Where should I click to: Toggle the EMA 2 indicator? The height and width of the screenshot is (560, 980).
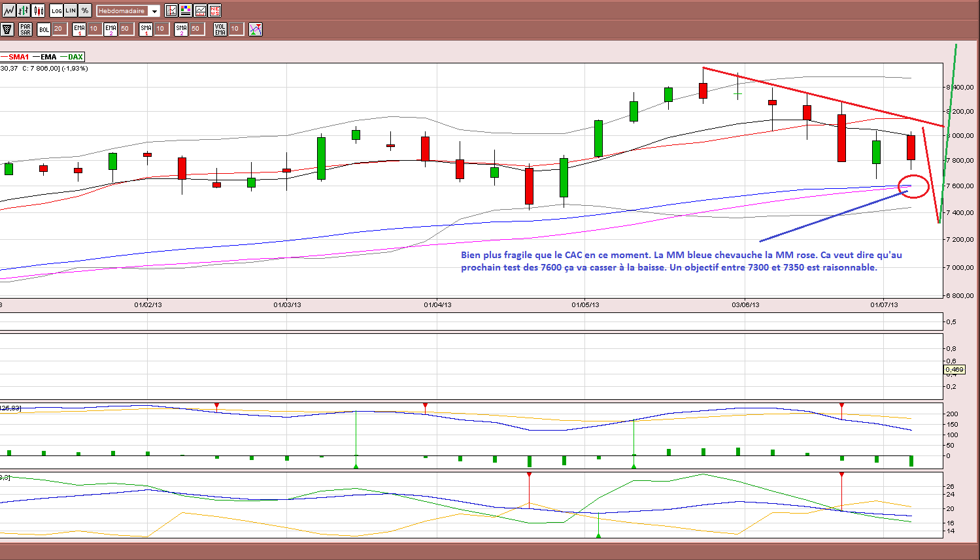tap(110, 29)
